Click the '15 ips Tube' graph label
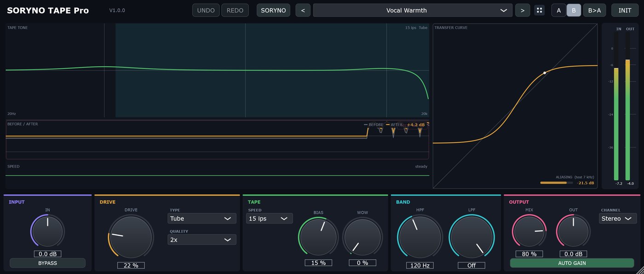644x274 pixels. click(416, 28)
